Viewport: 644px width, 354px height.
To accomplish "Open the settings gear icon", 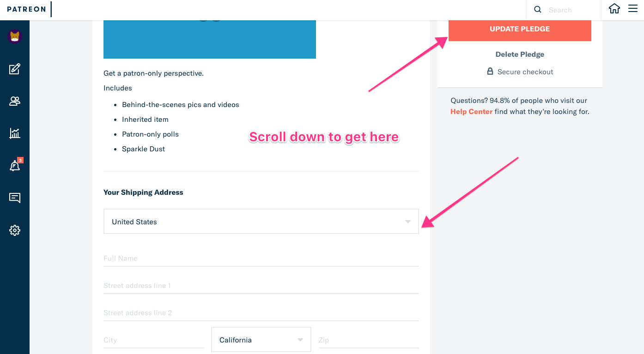I will point(15,230).
